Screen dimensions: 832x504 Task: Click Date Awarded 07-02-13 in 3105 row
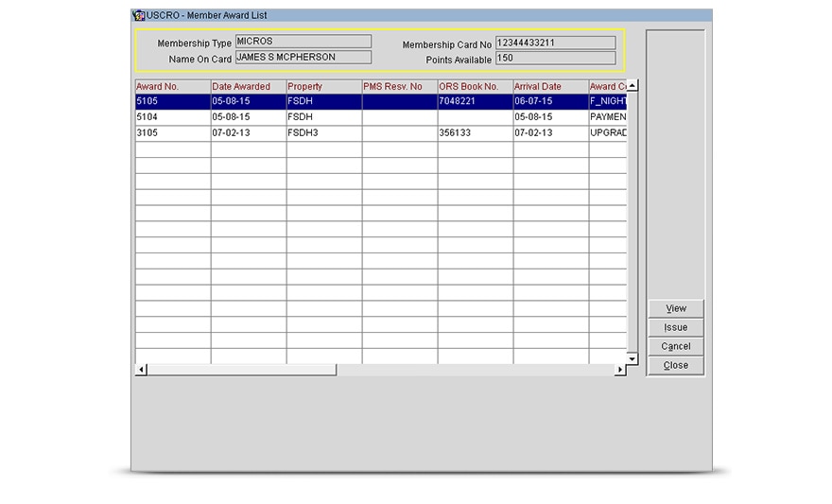[249, 133]
